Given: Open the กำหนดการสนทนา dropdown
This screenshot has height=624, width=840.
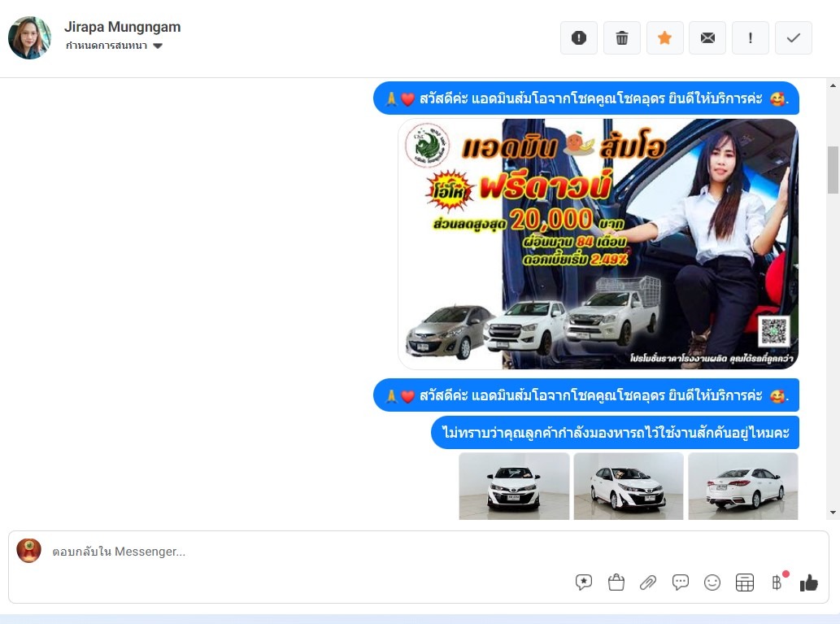Looking at the screenshot, I should 114,46.
